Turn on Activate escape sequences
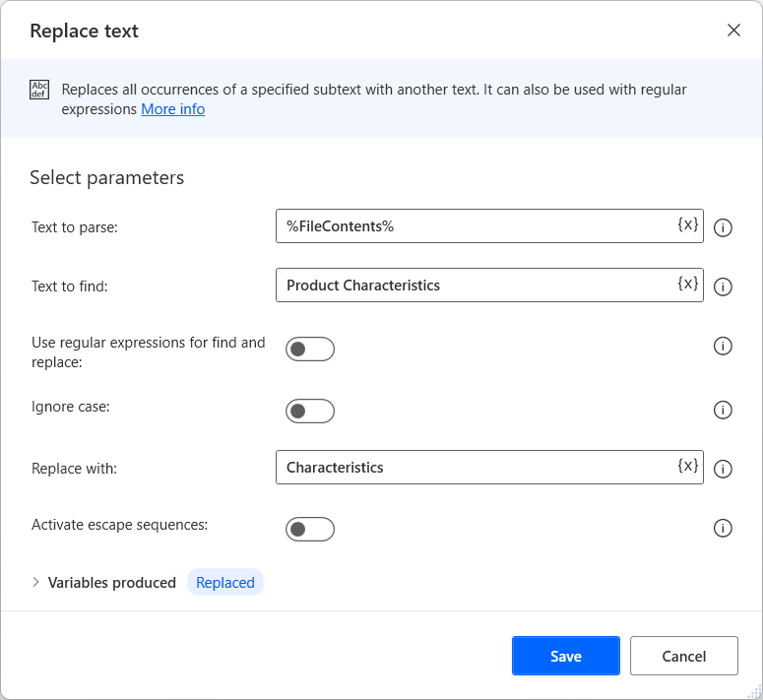 [310, 530]
